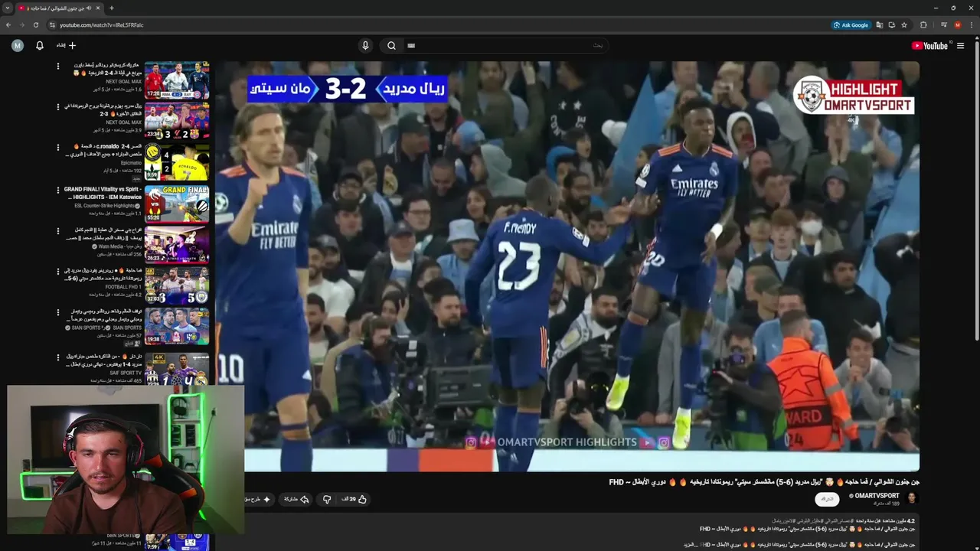Open the tab search dropdown arrow

click(7, 8)
